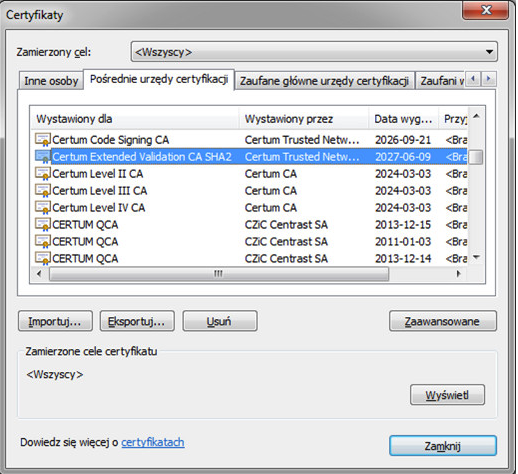Select the Certum Level III CA row
This screenshot has height=474, width=518.
point(250,191)
